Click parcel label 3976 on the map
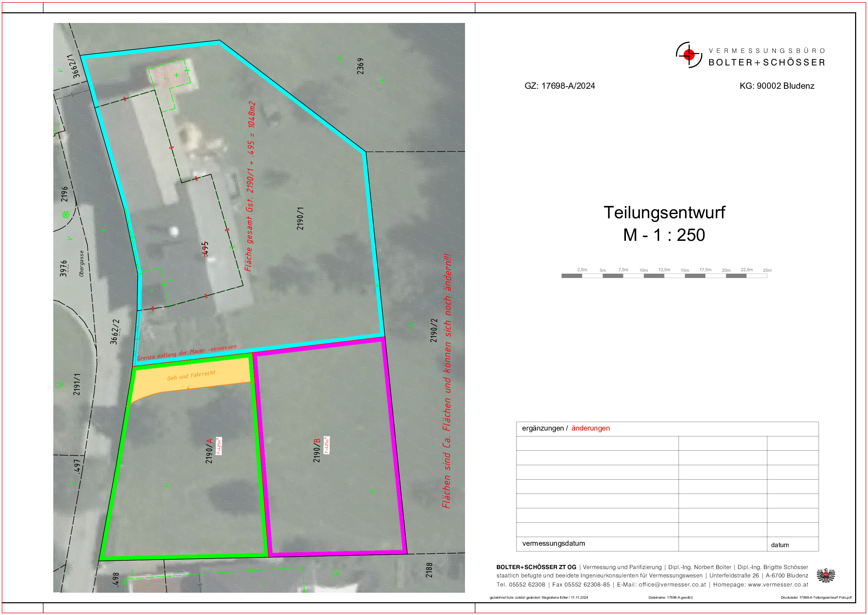Image resolution: width=868 pixels, height=615 pixels. tap(63, 268)
